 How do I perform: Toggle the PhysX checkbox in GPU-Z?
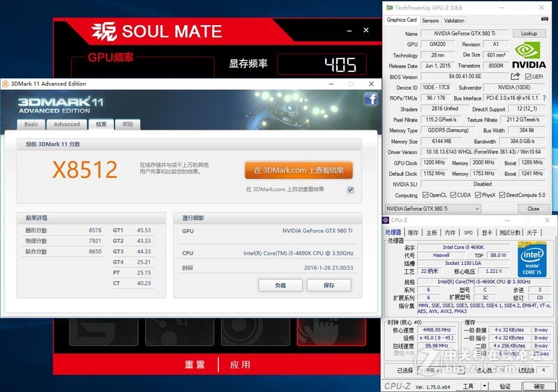[x=478, y=195]
